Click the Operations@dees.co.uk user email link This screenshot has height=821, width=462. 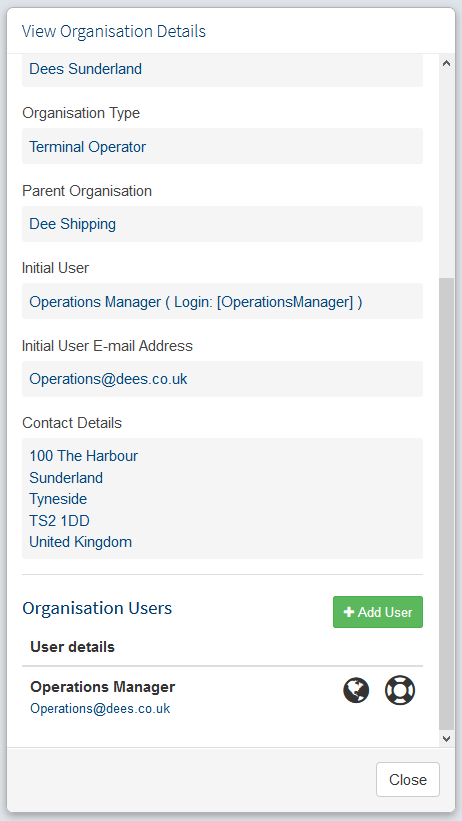click(100, 708)
